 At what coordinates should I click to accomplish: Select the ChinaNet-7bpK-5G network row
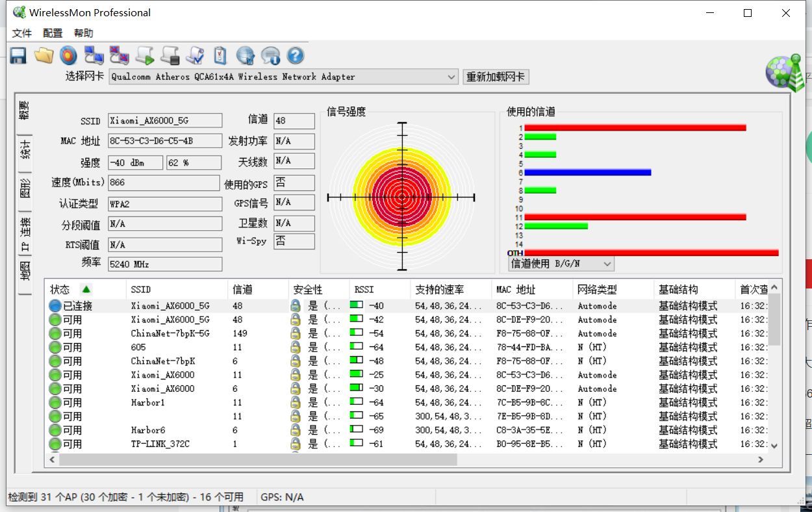(407, 333)
